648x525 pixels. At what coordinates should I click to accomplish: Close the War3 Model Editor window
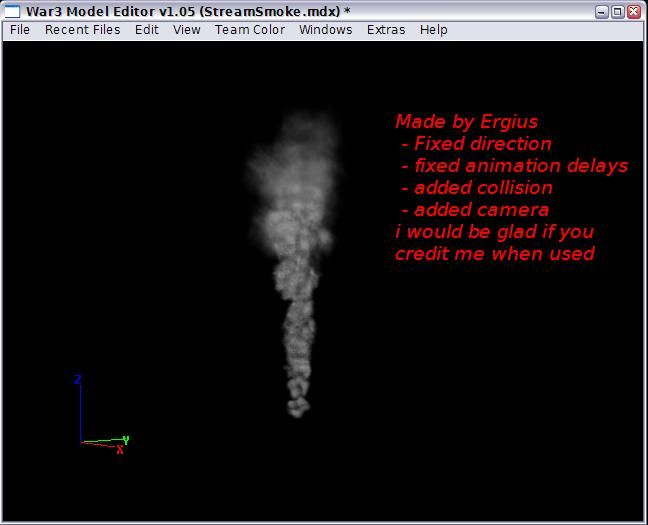[634, 12]
